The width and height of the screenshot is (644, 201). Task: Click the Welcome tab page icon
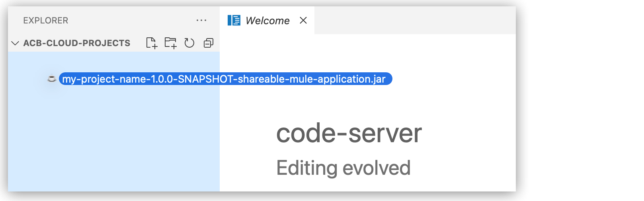coord(234,20)
